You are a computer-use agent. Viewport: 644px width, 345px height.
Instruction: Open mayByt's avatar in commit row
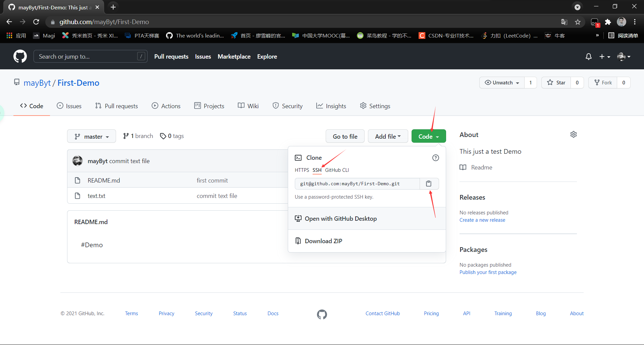coord(77,161)
